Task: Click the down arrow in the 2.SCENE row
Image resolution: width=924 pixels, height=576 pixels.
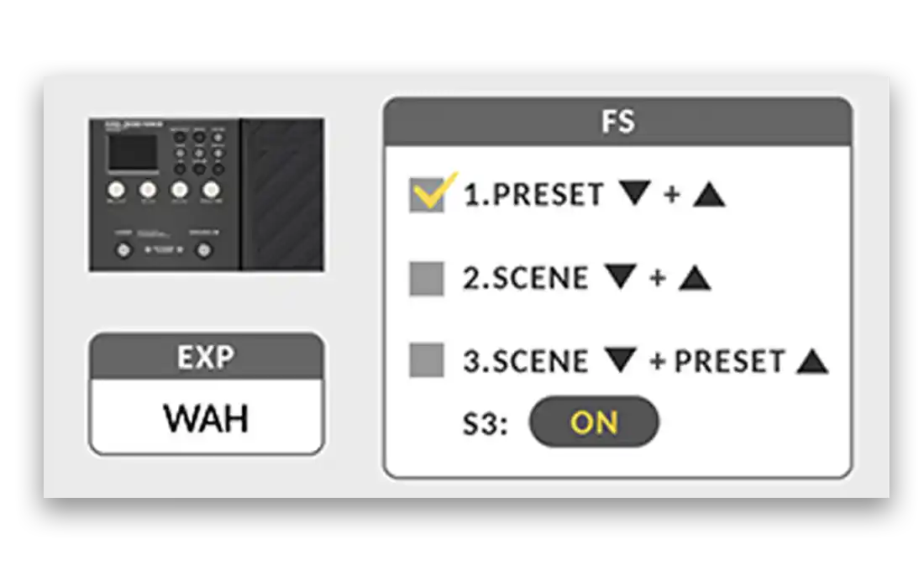Action: coord(621,277)
